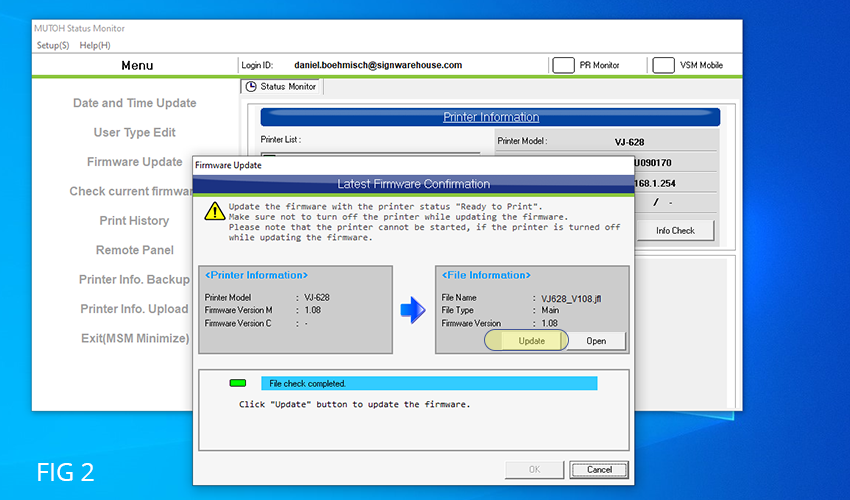Open Remote Panel
850x500 pixels.
click(x=135, y=250)
